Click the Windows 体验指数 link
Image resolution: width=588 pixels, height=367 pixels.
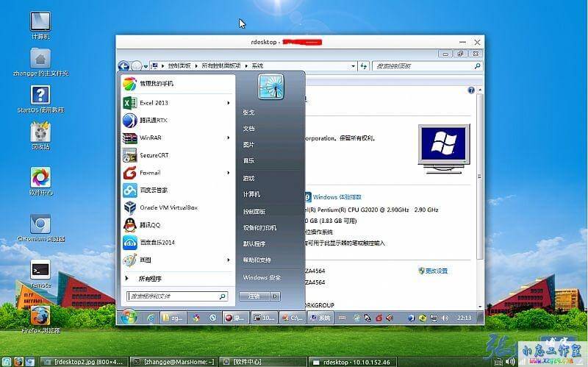pyautogui.click(x=337, y=197)
